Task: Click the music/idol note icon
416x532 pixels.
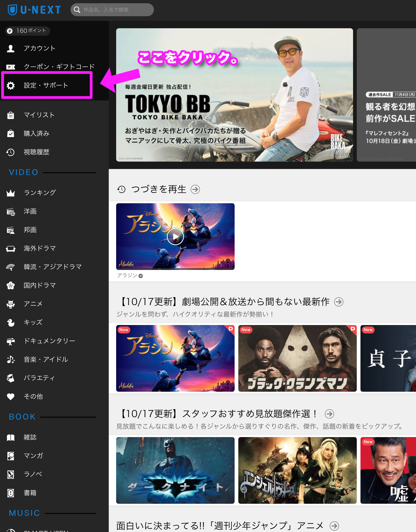Action: point(10,360)
